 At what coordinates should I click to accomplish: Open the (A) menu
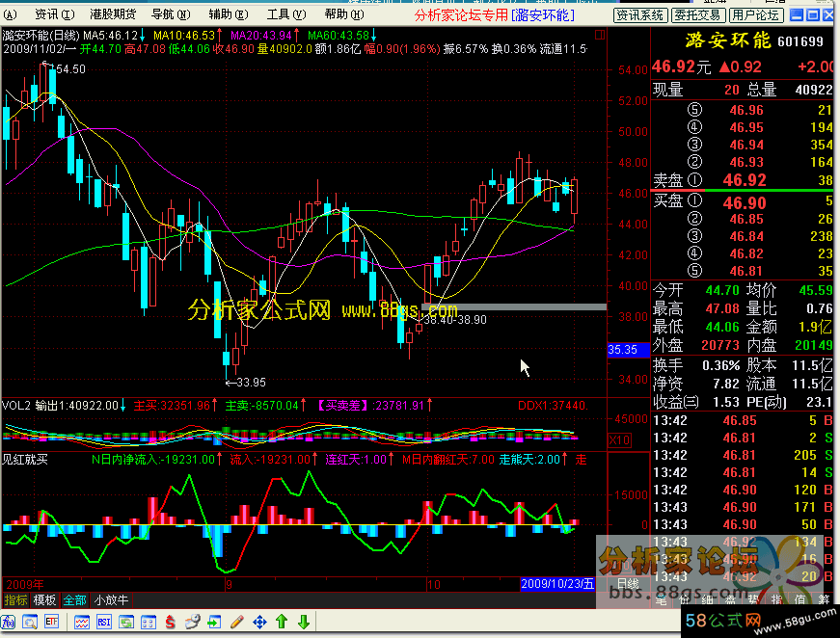point(10,13)
